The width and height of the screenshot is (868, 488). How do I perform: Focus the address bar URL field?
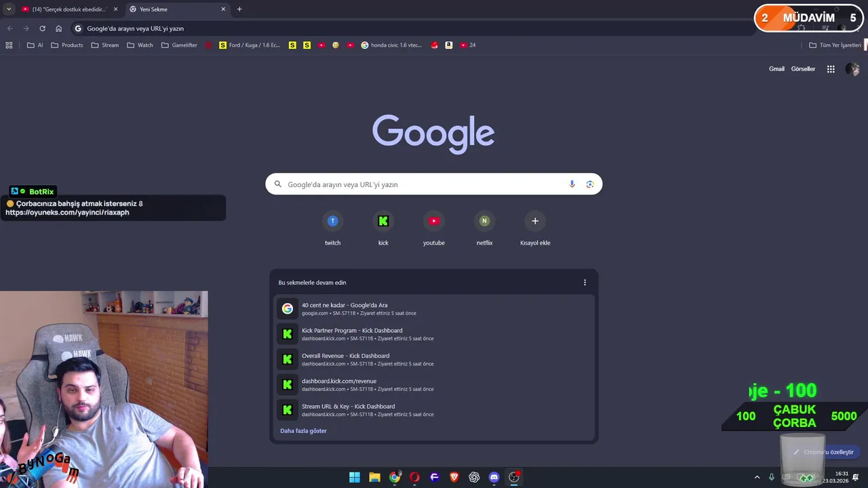click(407, 28)
